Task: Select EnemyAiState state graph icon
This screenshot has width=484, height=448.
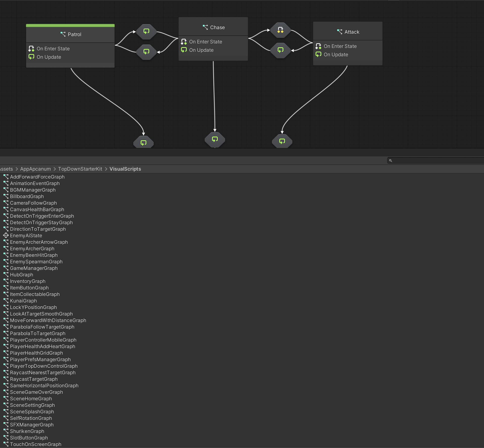Action: point(6,236)
